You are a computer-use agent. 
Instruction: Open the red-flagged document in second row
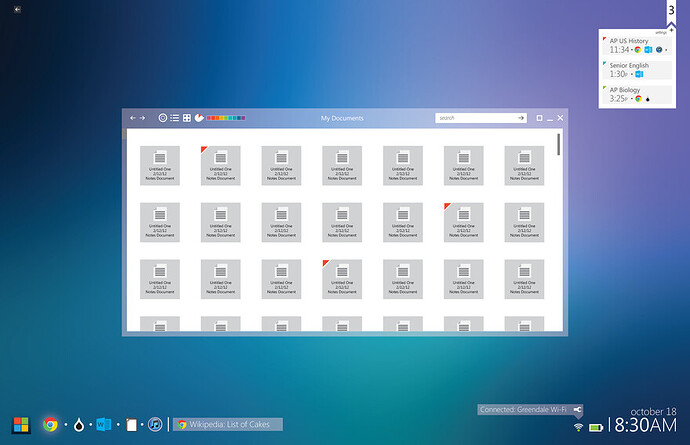[x=463, y=222]
